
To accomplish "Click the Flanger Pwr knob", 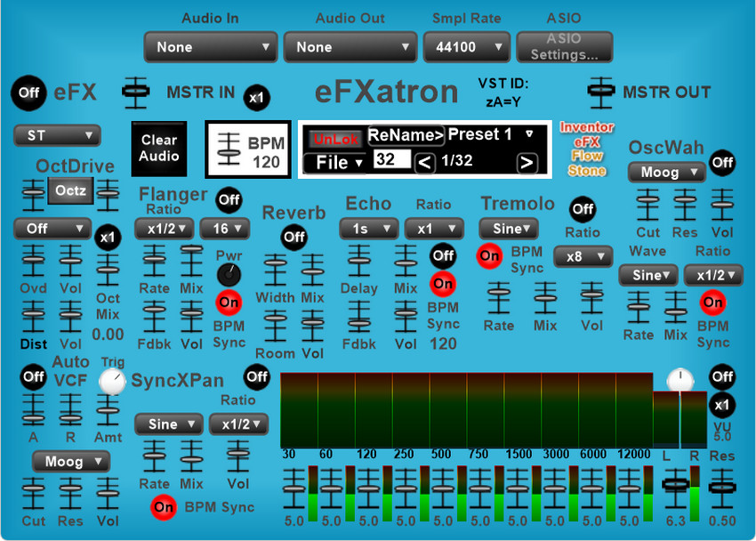I will click(x=229, y=274).
